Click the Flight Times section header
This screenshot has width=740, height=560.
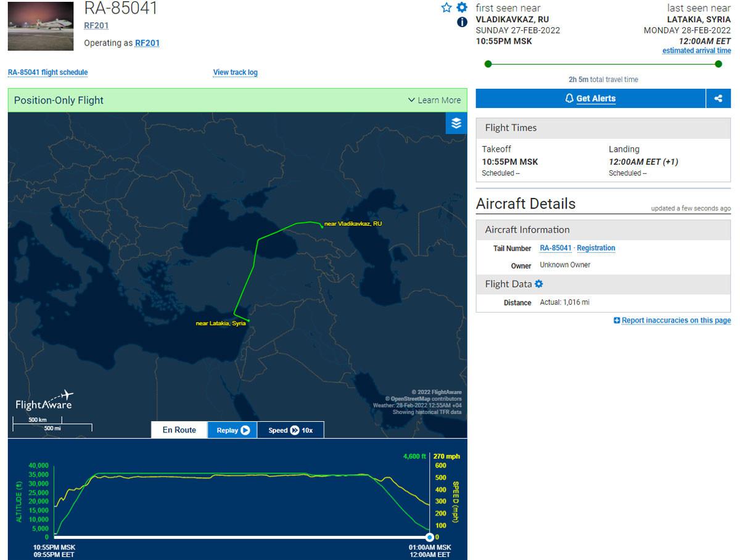[603, 128]
